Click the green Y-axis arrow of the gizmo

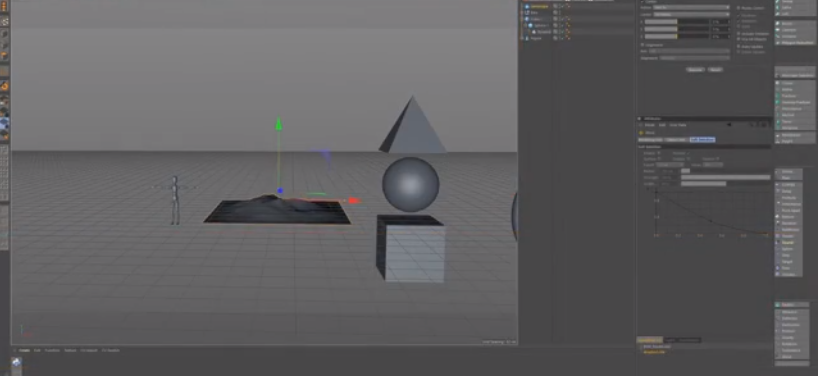279,124
